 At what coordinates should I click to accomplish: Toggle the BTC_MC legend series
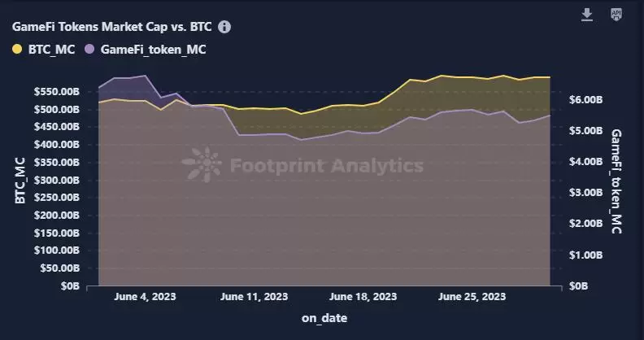51,50
